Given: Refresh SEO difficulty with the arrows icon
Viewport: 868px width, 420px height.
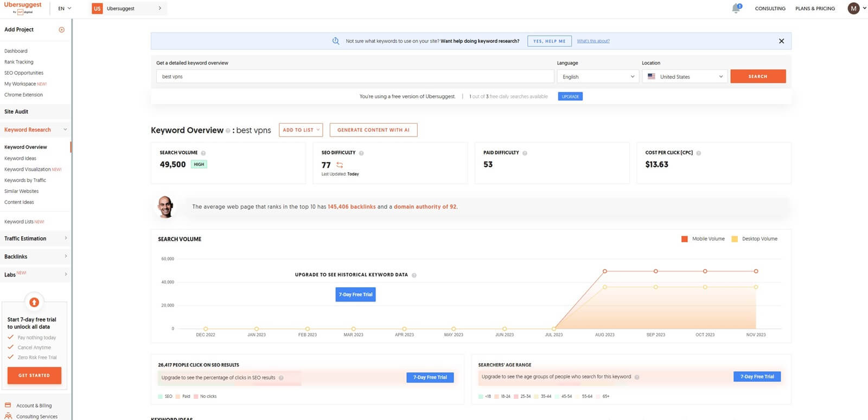Looking at the screenshot, I should 340,165.
